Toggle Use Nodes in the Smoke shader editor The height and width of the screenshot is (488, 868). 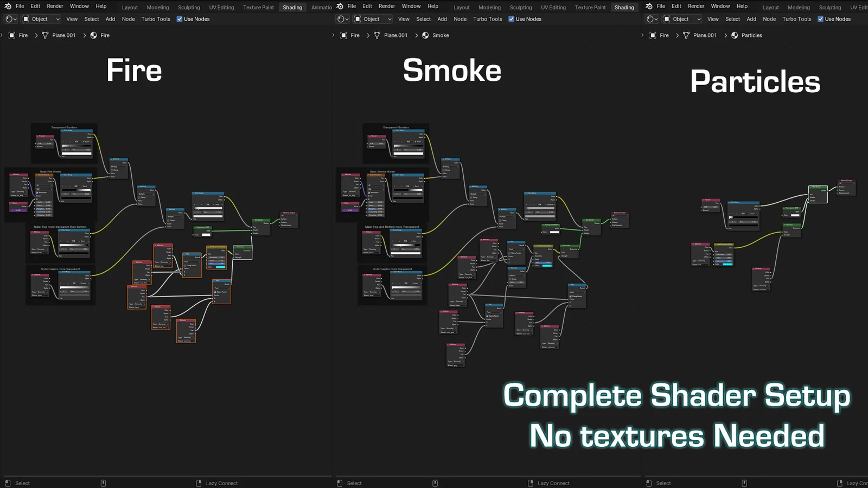510,19
